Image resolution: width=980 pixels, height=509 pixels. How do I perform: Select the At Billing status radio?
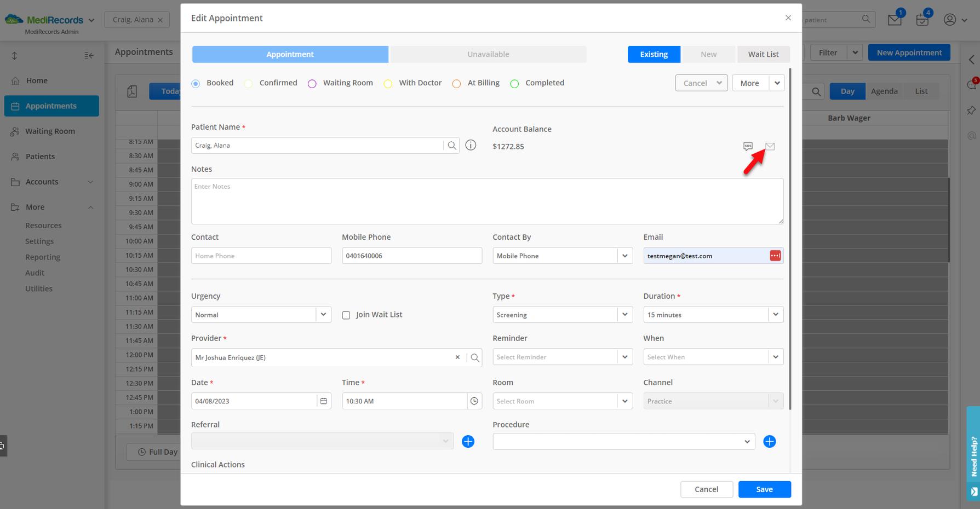point(456,84)
